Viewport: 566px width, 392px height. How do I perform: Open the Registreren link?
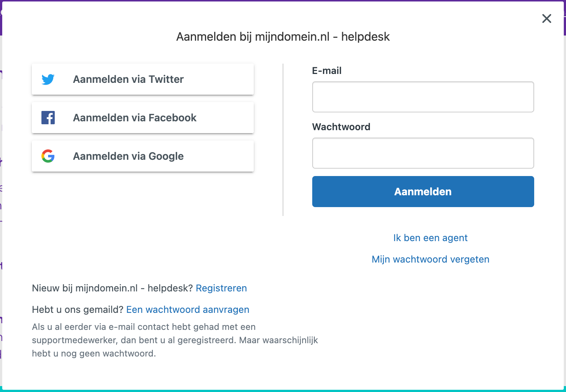click(221, 288)
